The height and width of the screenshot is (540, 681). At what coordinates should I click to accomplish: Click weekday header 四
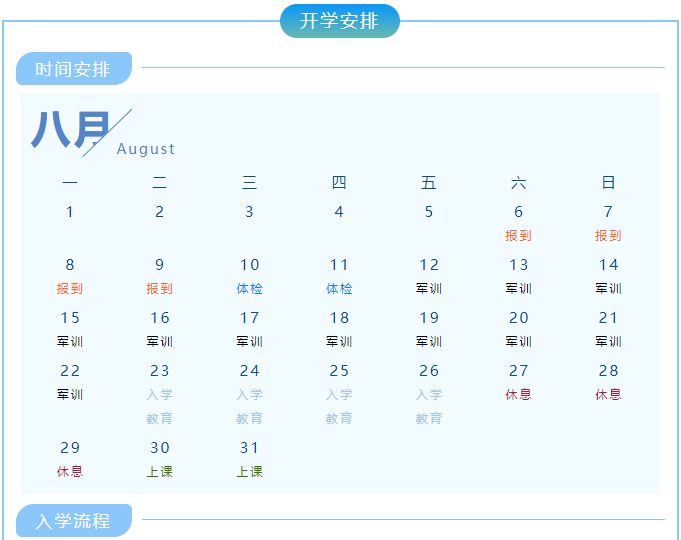coord(339,182)
